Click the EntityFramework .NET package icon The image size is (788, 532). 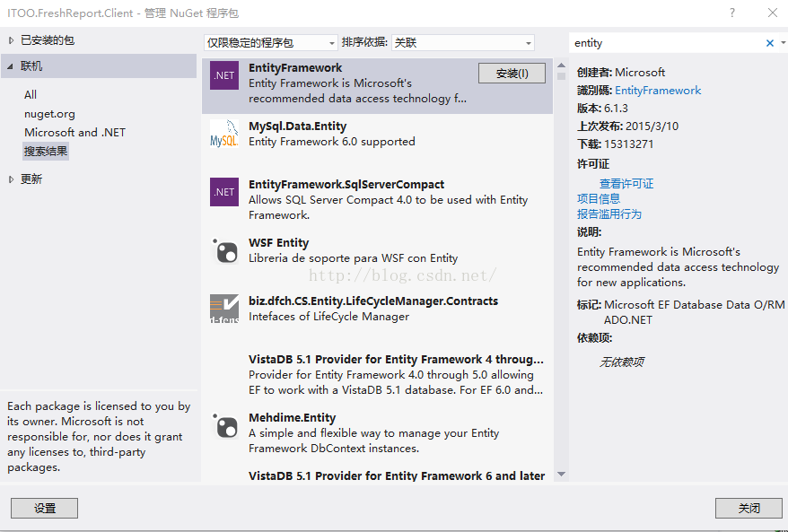pos(224,75)
